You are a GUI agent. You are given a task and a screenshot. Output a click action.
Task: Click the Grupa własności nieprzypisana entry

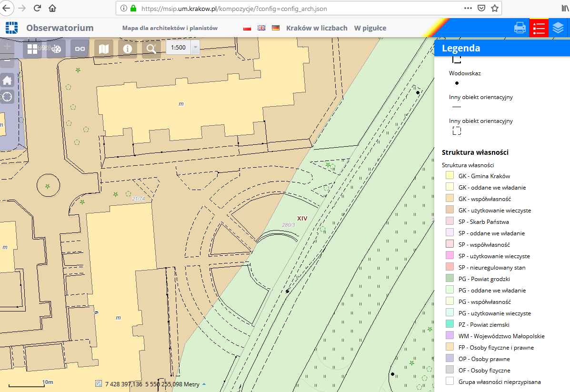point(500,382)
